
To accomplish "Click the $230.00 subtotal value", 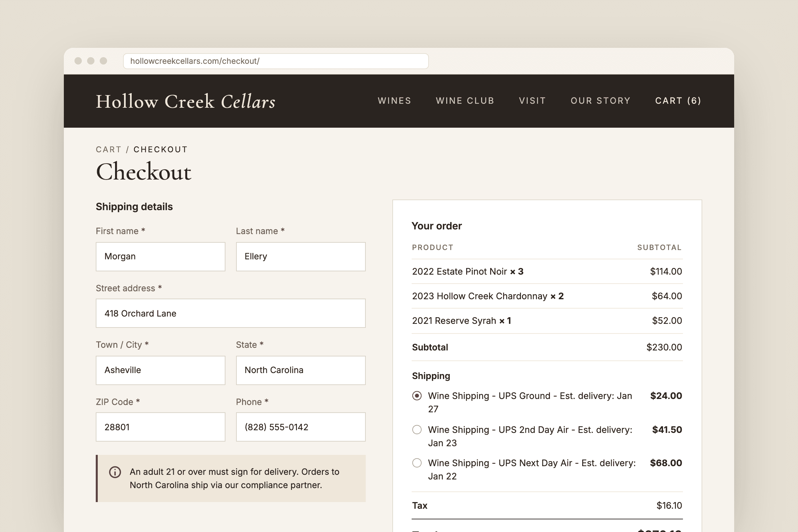I will [664, 347].
